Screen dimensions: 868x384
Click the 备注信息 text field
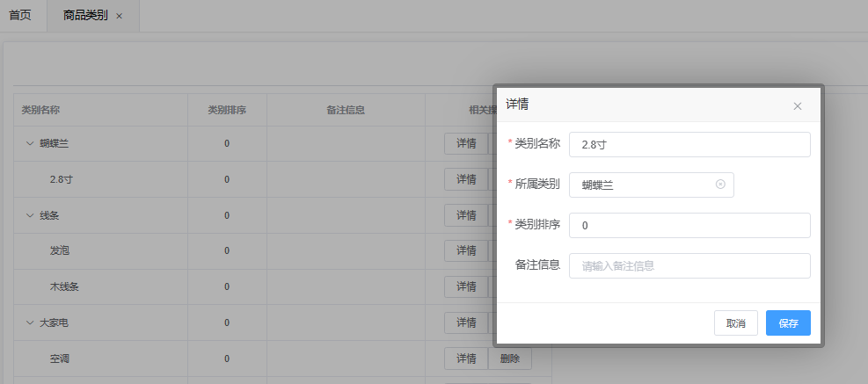coord(689,265)
